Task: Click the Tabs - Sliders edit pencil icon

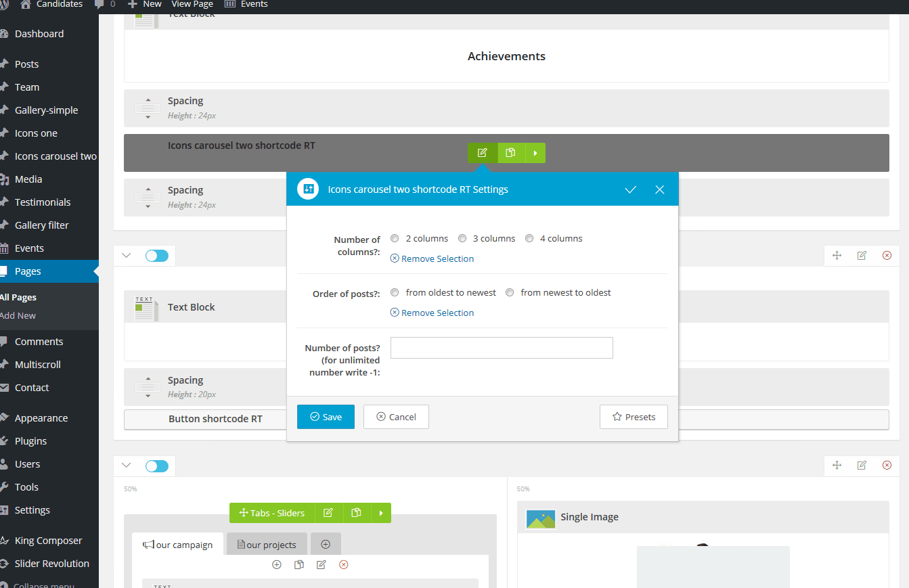Action: pyautogui.click(x=328, y=513)
